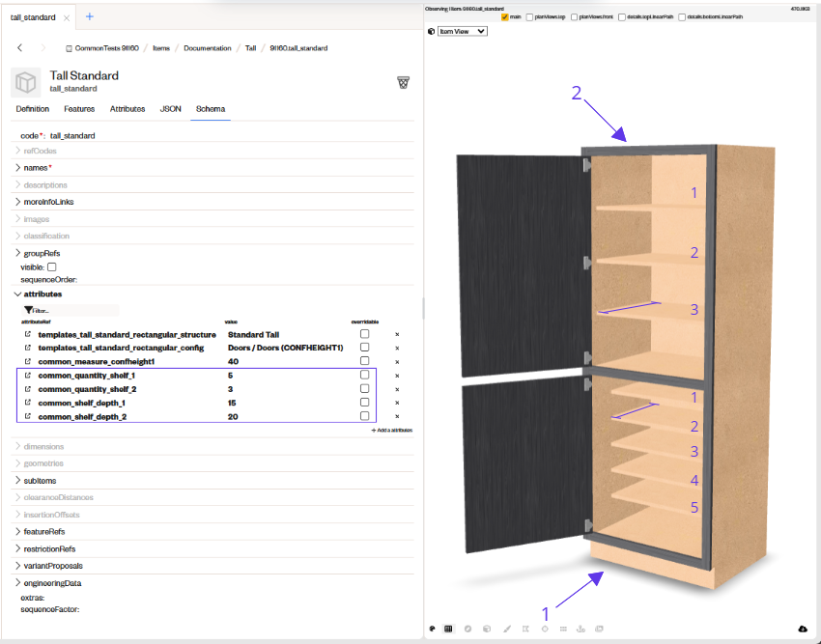Remove common_shelf_depth_2 attribute with x

397,416
